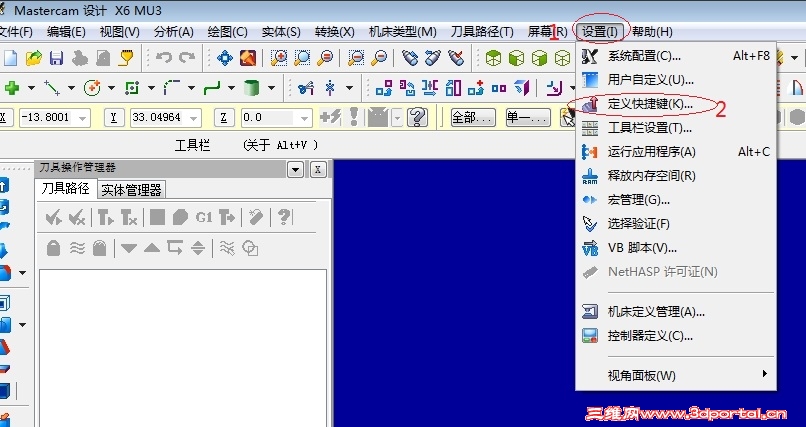The height and width of the screenshot is (427, 806).
Task: Click the toolpath manager help question icon
Action: 284,218
